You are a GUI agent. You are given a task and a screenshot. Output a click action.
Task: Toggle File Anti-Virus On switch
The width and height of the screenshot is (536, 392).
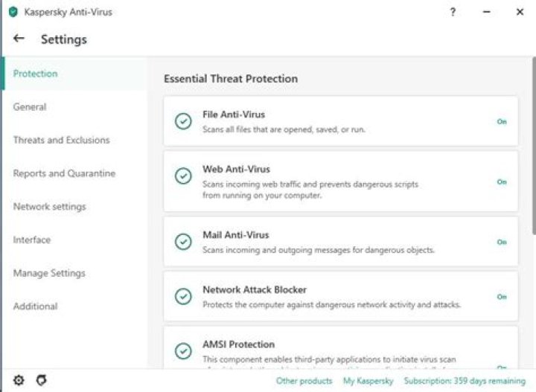[x=502, y=121]
